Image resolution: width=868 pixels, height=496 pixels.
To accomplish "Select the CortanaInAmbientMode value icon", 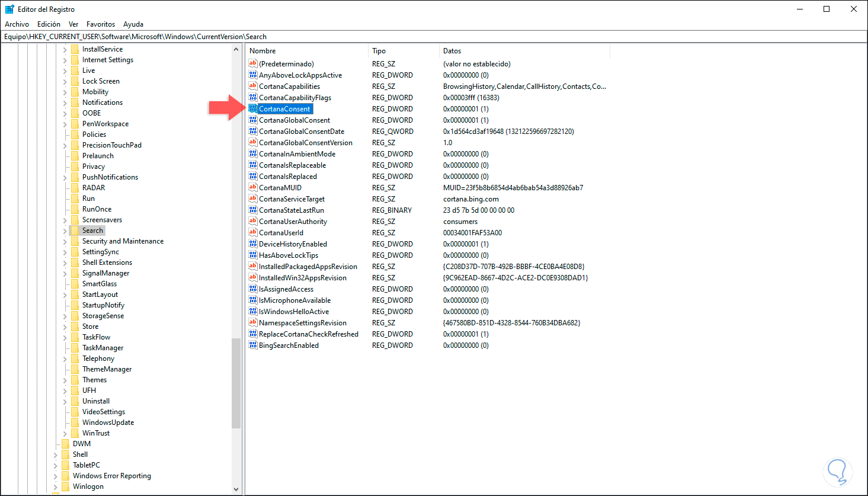I will pos(253,154).
